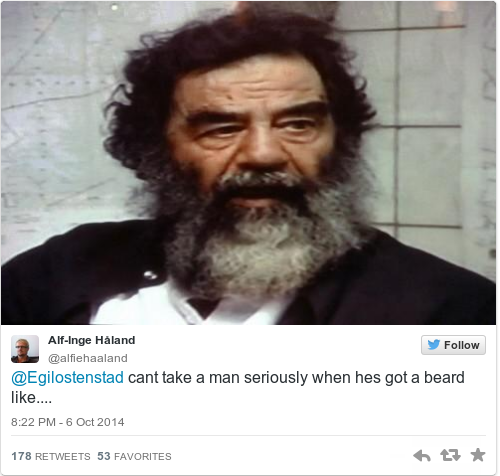Image resolution: width=500 pixels, height=476 pixels.
Task: Follow the @alfiehaaland account
Action: [x=453, y=345]
